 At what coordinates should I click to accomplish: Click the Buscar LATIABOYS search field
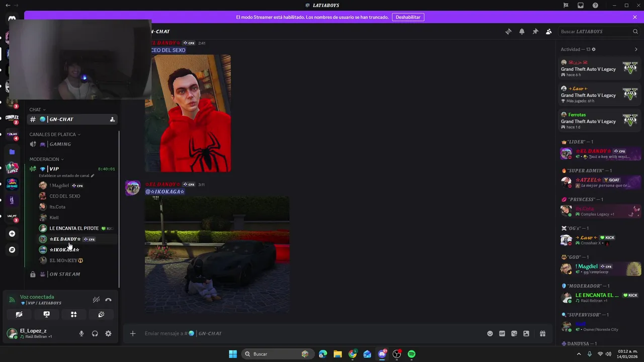(599, 31)
